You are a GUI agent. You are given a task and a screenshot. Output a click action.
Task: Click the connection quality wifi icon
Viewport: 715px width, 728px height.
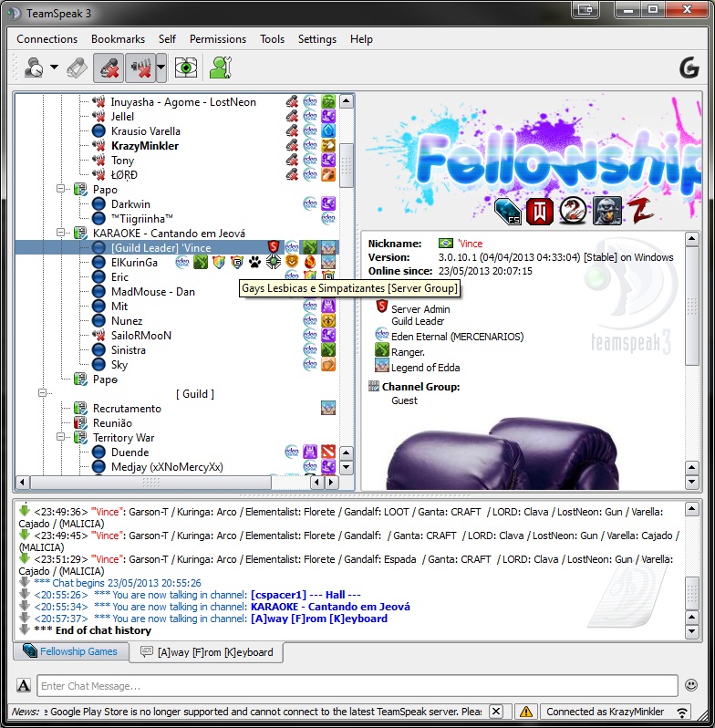(682, 712)
